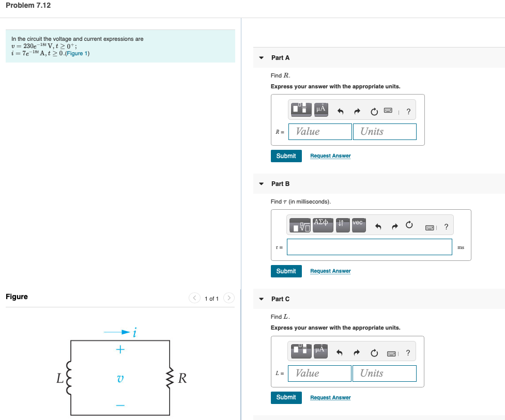Select the vec vector notation icon in Part B
The image size is (505, 420).
tap(358, 225)
